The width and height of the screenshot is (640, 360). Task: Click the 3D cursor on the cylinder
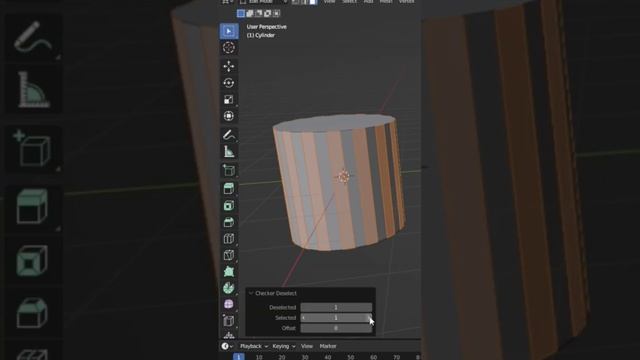coord(343,177)
